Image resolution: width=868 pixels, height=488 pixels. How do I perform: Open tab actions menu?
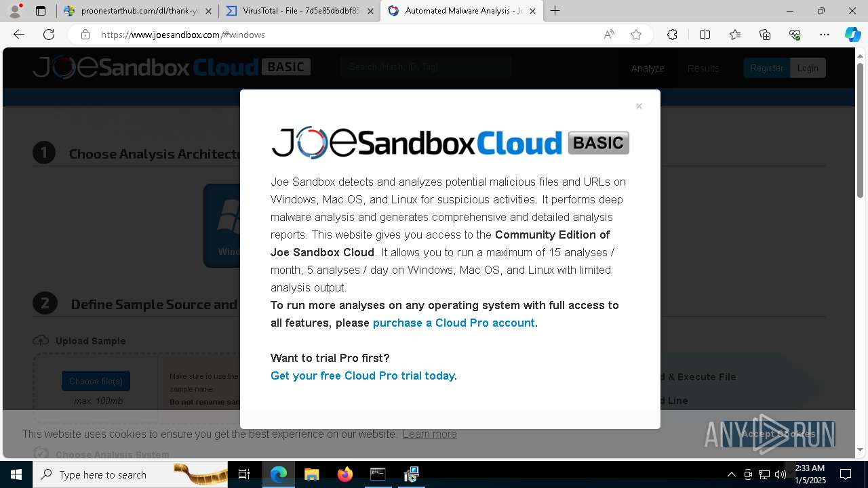pyautogui.click(x=41, y=11)
